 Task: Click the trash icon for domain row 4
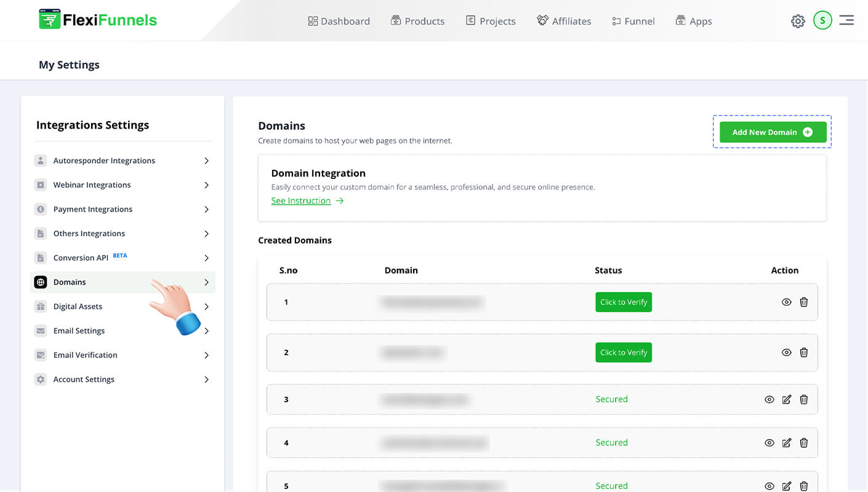pos(803,443)
